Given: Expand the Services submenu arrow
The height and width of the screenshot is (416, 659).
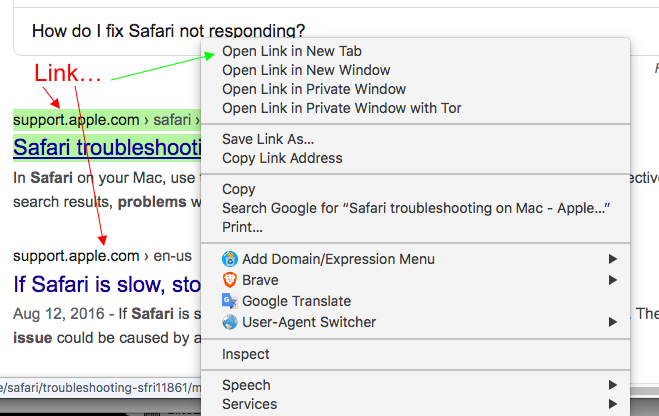Looking at the screenshot, I should click(612, 404).
